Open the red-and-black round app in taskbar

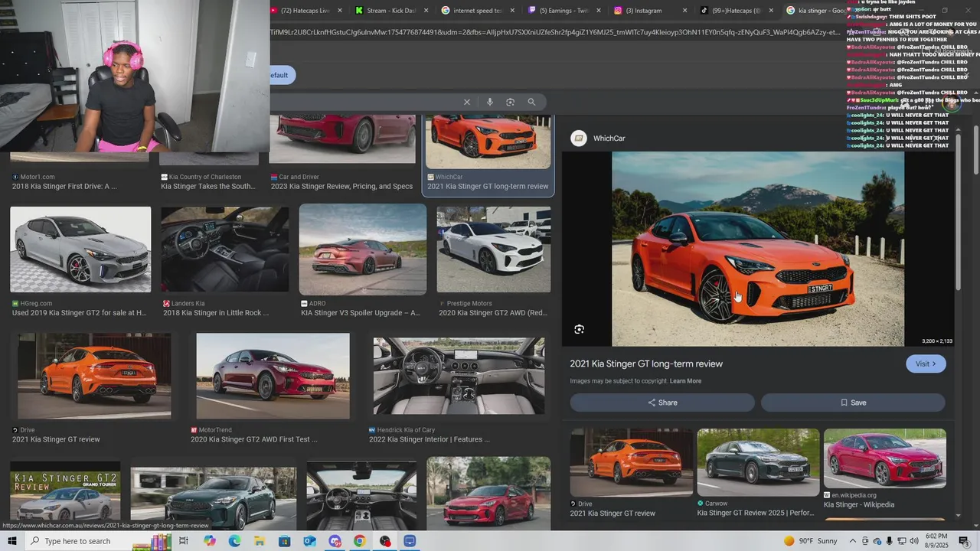point(384,541)
